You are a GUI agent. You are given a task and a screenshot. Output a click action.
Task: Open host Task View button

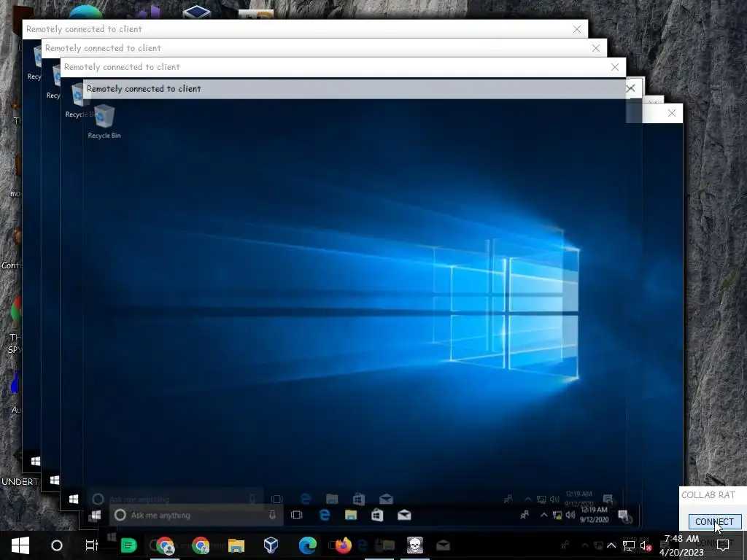coord(91,545)
